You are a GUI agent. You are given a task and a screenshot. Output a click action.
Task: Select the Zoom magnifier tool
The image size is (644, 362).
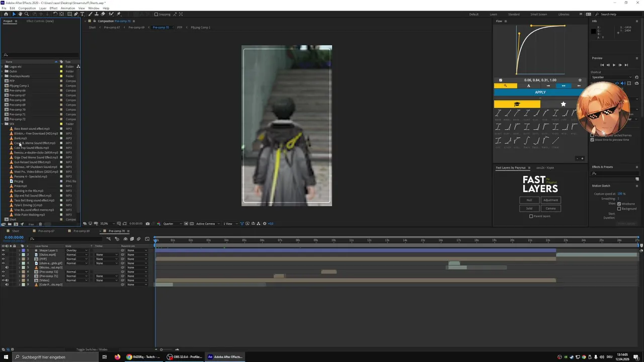tap(27, 14)
